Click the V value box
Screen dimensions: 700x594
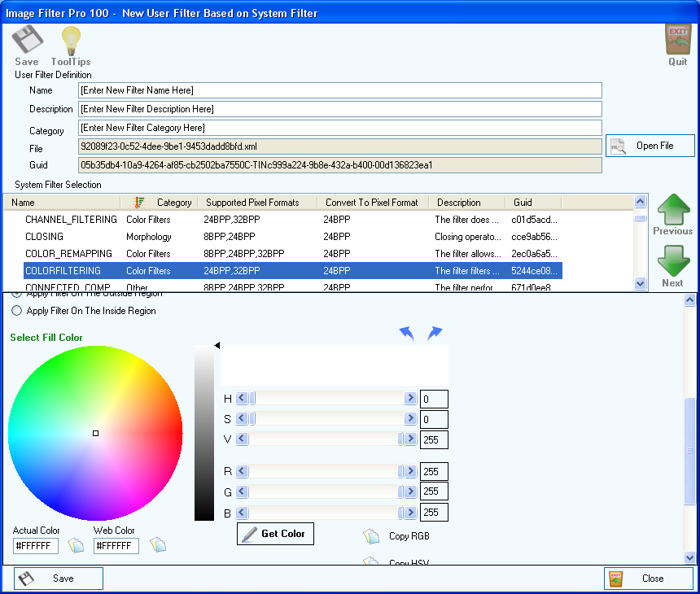coord(434,440)
